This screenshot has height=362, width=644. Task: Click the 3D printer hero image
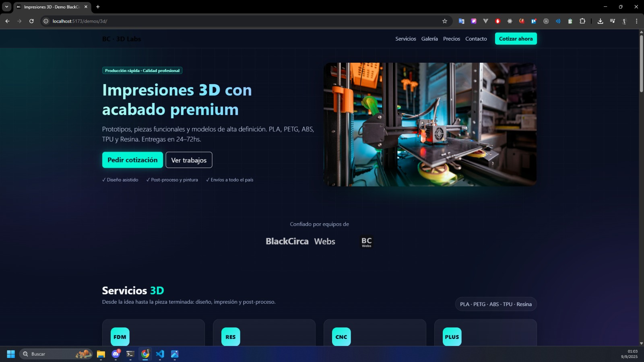coord(430,124)
